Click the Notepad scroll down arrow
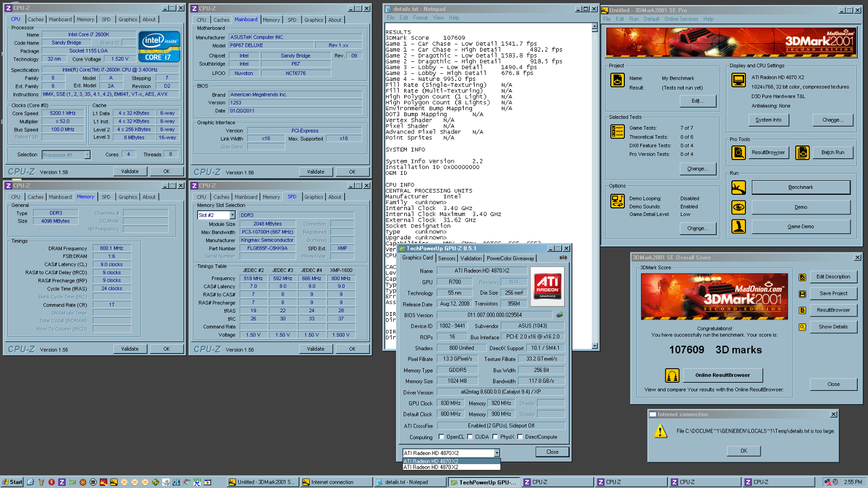The width and height of the screenshot is (868, 488). point(595,346)
